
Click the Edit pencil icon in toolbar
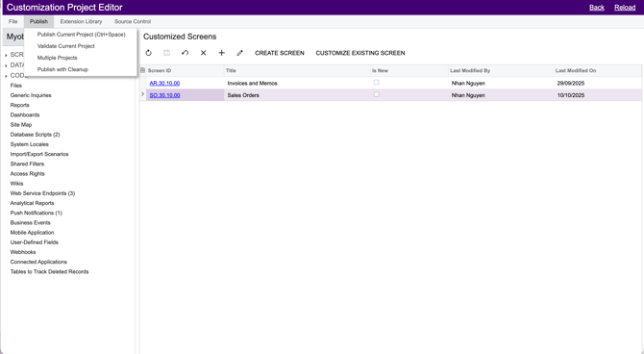click(240, 53)
